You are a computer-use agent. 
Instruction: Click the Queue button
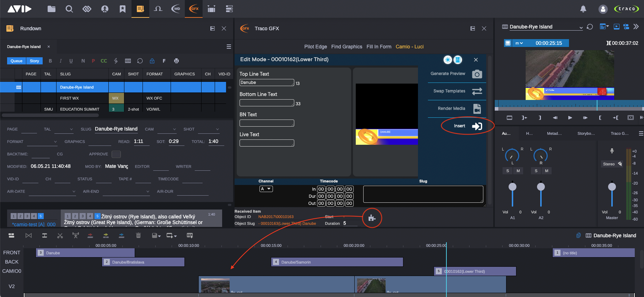(x=16, y=61)
